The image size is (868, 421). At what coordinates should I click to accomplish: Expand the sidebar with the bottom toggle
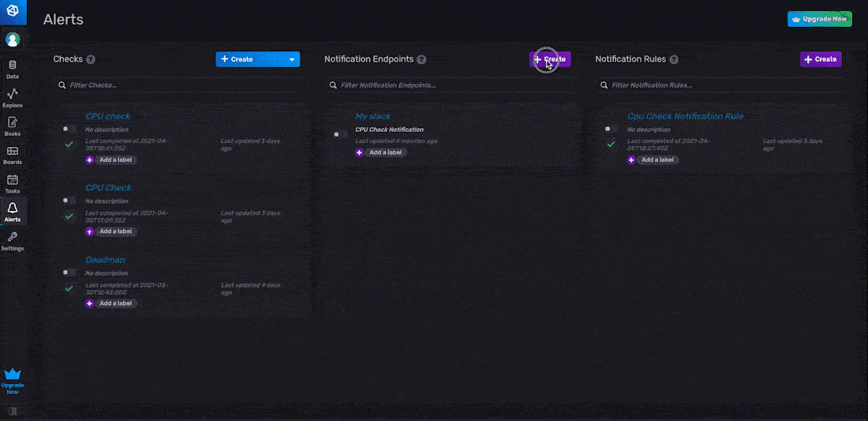[x=13, y=411]
